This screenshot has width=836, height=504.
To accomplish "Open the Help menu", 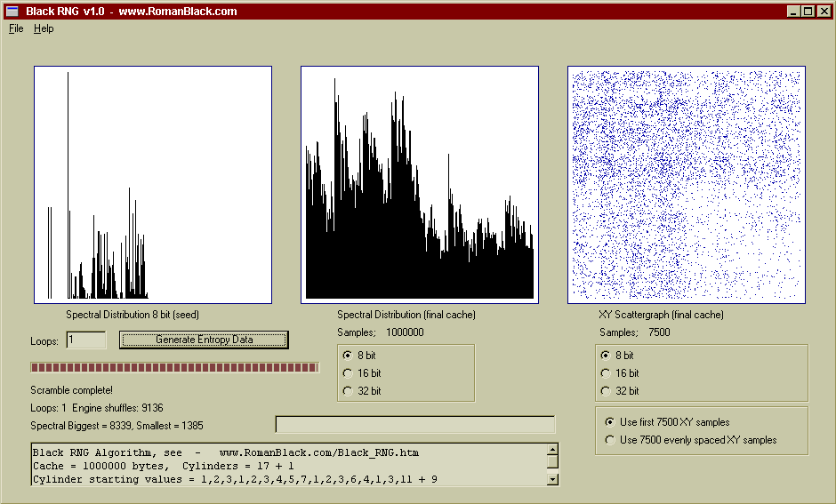I will tap(44, 28).
